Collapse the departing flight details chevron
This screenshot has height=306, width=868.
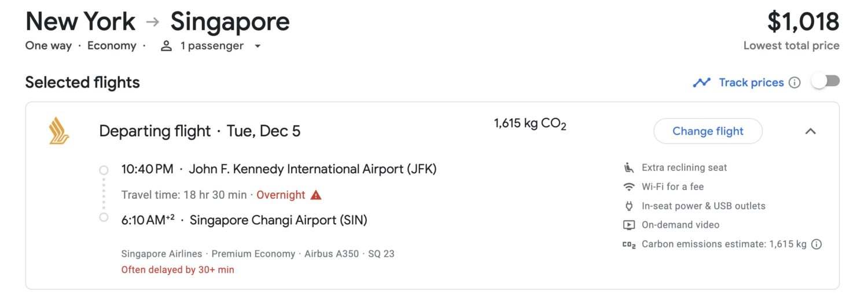point(810,131)
